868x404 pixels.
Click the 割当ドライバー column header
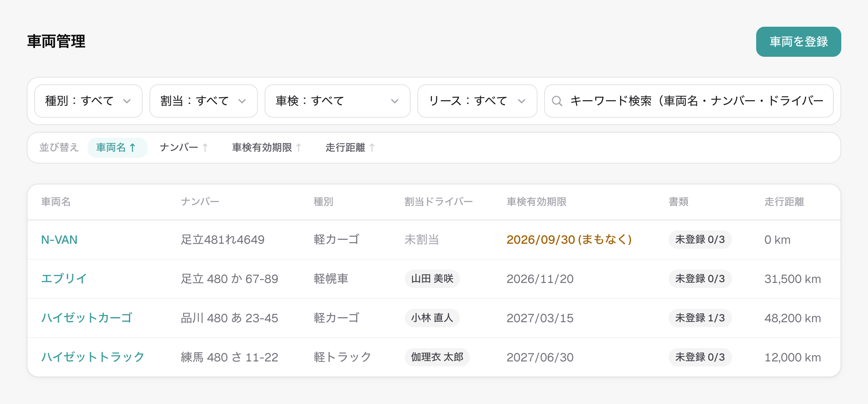pyautogui.click(x=439, y=202)
